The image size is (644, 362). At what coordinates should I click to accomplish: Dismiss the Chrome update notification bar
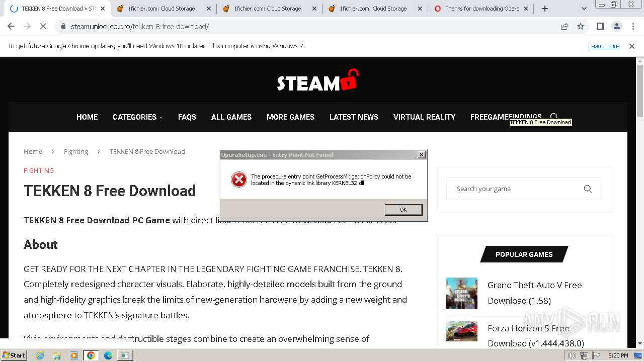coord(632,46)
